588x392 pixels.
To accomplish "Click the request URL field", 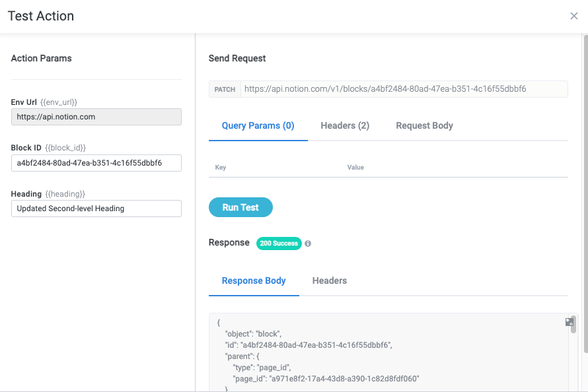I will [x=403, y=89].
